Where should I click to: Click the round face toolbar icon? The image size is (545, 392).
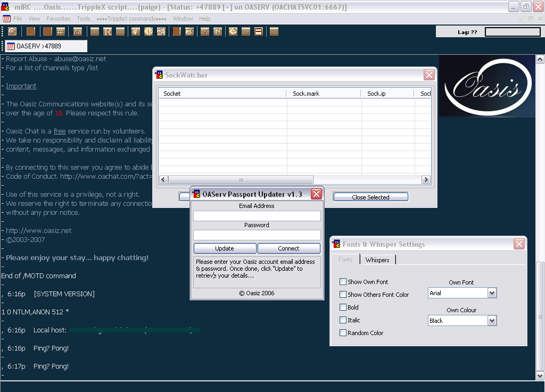click(233, 31)
